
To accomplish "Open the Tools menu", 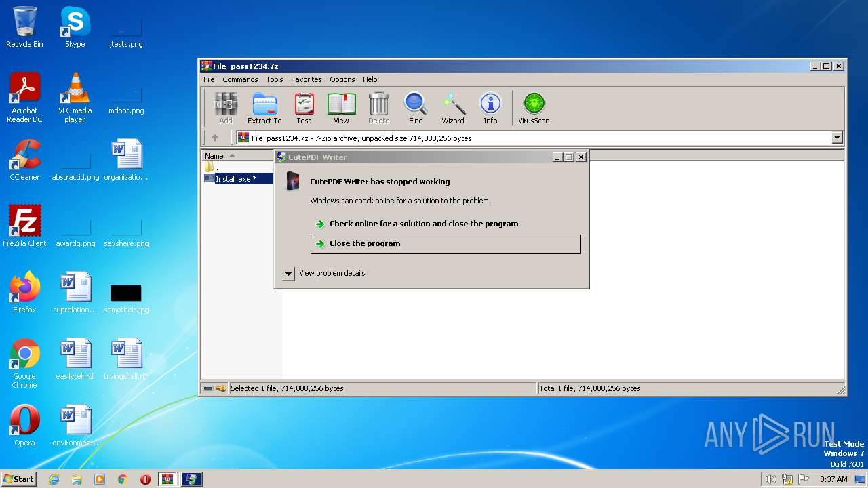I will click(275, 79).
